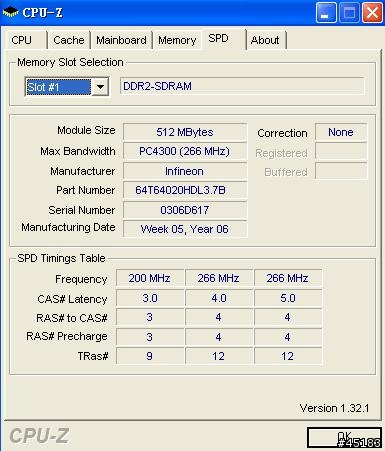This screenshot has width=385, height=451.
Task: Click the Max Bandwidth label
Action: (x=78, y=151)
